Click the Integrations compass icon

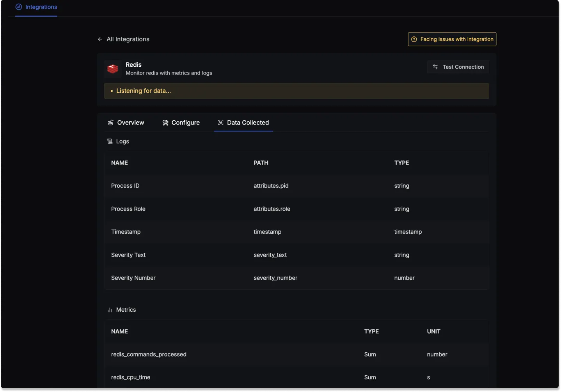tap(19, 7)
